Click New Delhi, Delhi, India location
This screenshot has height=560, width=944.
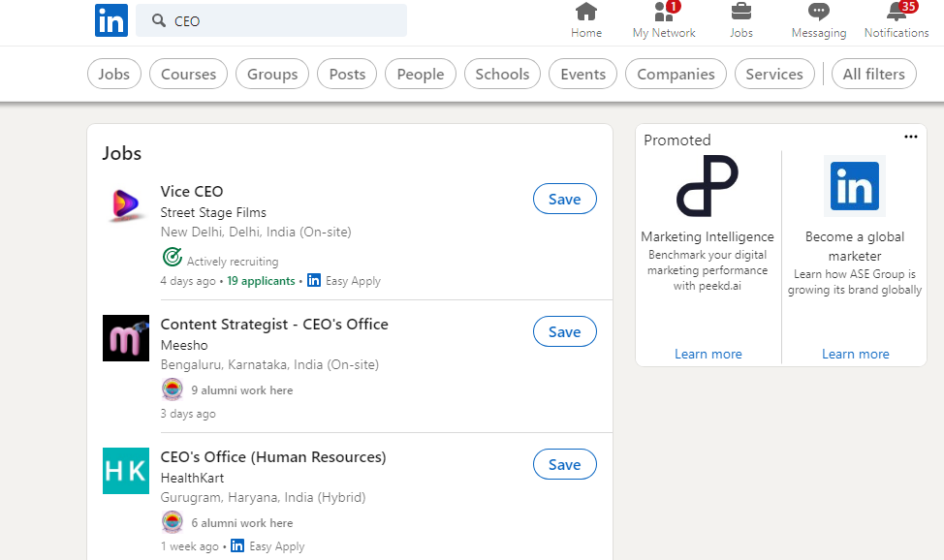(x=256, y=232)
